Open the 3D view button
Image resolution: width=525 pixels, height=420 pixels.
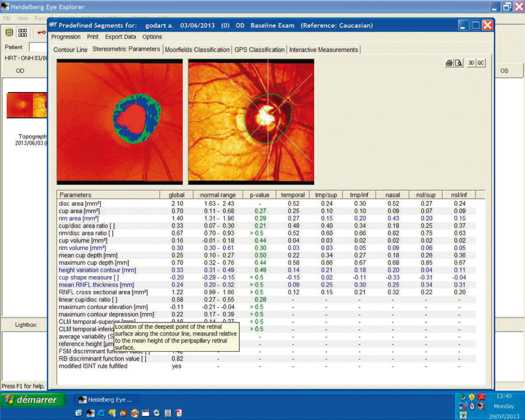471,63
